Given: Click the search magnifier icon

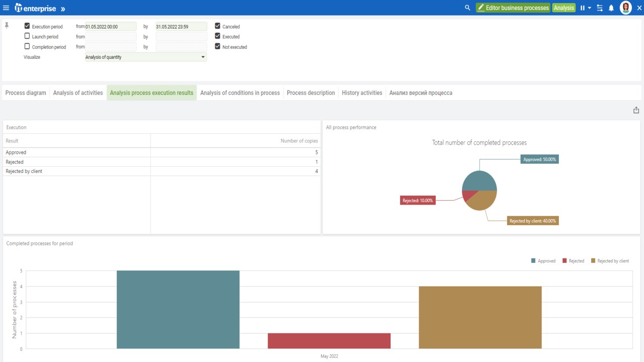Looking at the screenshot, I should click(x=467, y=8).
